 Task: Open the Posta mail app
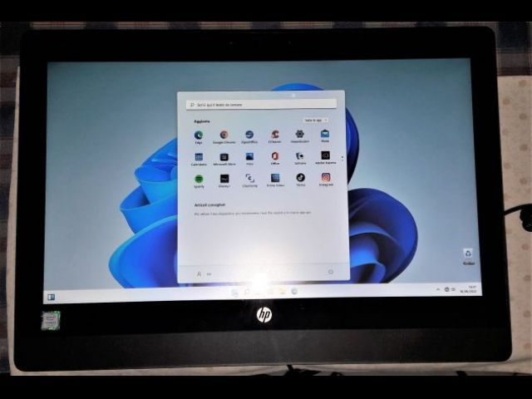pos(325,136)
